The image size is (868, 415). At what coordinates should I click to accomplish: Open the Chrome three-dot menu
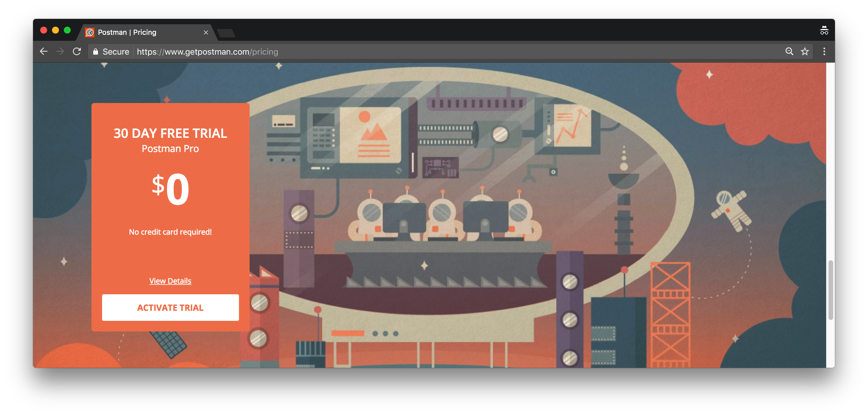(824, 52)
